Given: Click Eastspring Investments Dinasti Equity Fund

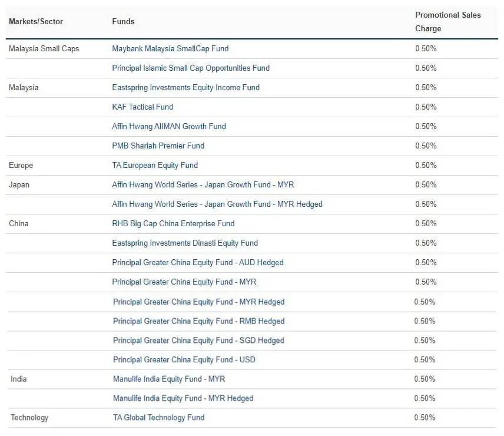Looking at the screenshot, I should (185, 243).
